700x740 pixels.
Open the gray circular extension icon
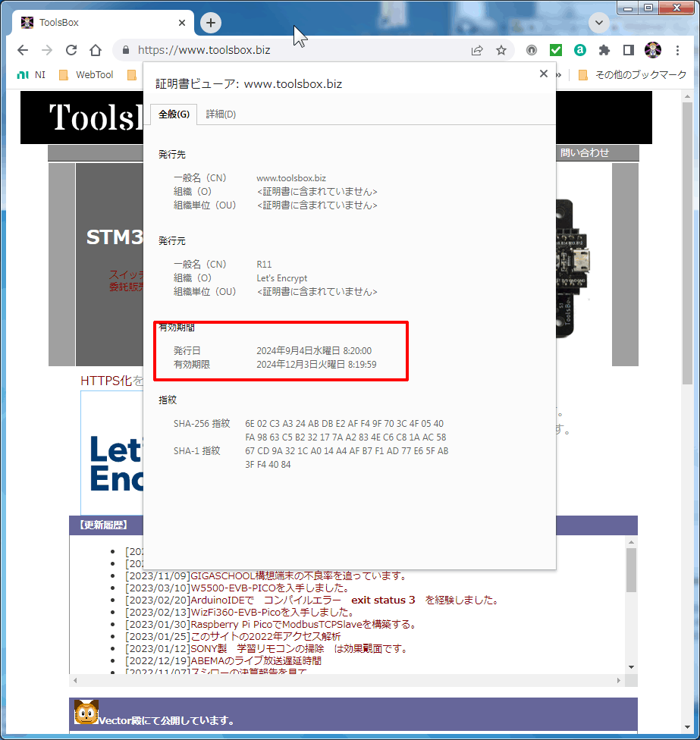pyautogui.click(x=532, y=50)
